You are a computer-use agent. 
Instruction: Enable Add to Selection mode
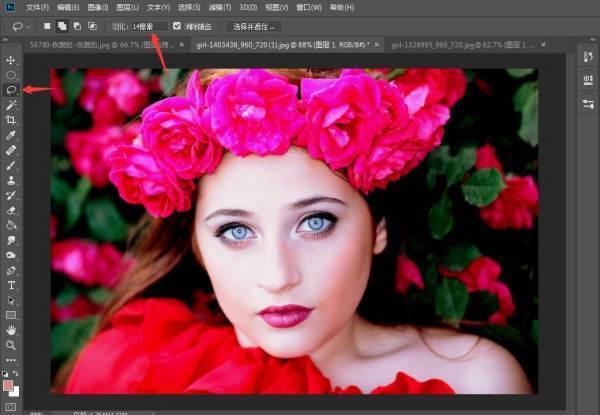pyautogui.click(x=62, y=26)
